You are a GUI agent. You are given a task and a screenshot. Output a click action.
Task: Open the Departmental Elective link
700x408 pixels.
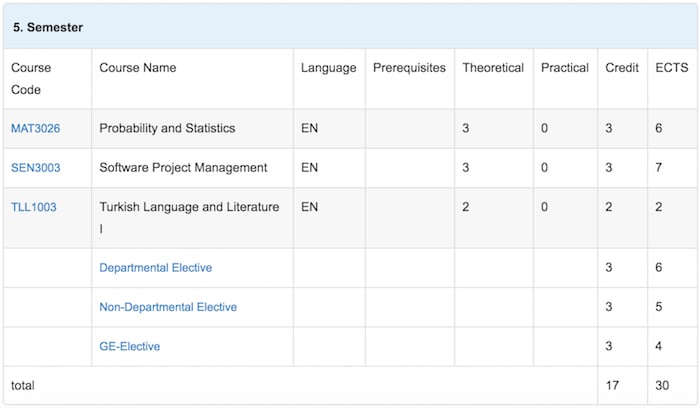point(155,268)
